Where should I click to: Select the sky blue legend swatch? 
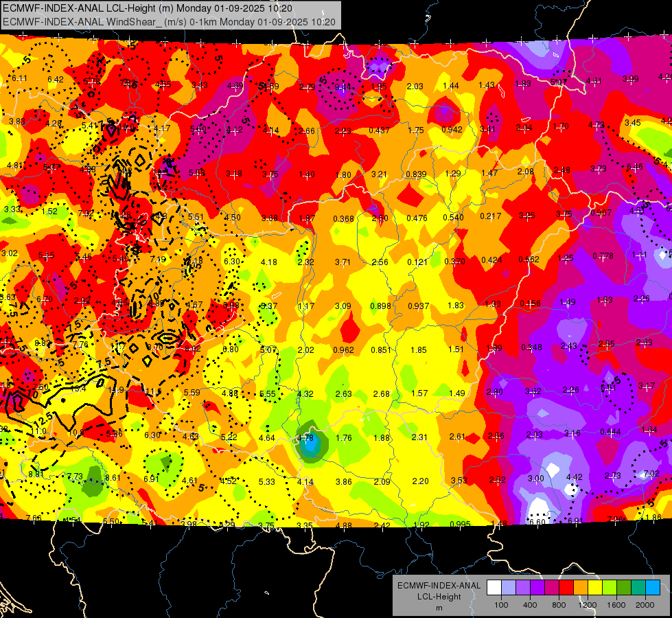653,588
